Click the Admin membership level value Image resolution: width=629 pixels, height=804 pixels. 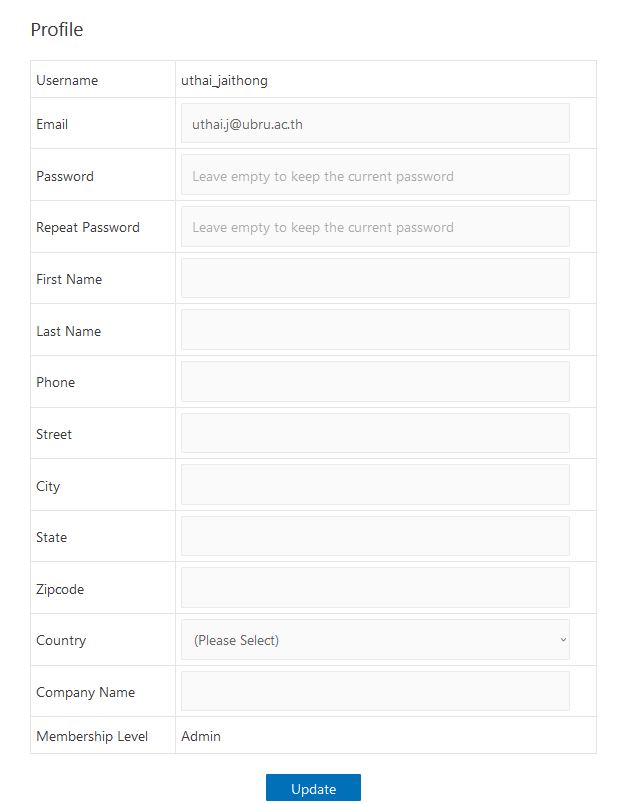tap(201, 736)
